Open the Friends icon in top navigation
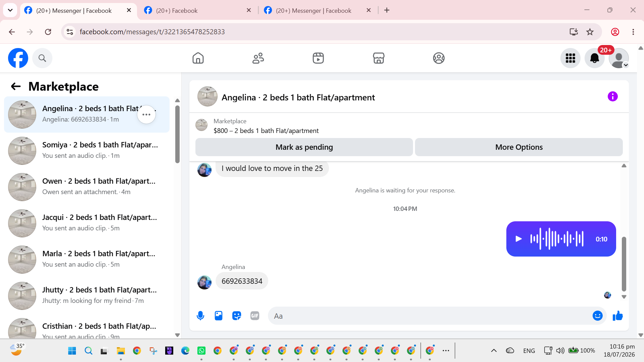Screen dimensions: 644x362 pyautogui.click(x=258, y=58)
